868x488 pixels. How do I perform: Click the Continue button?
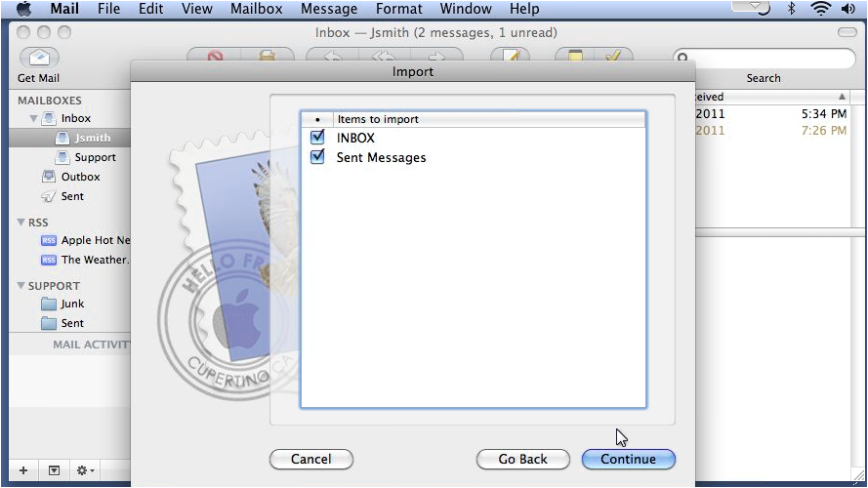[x=629, y=460]
